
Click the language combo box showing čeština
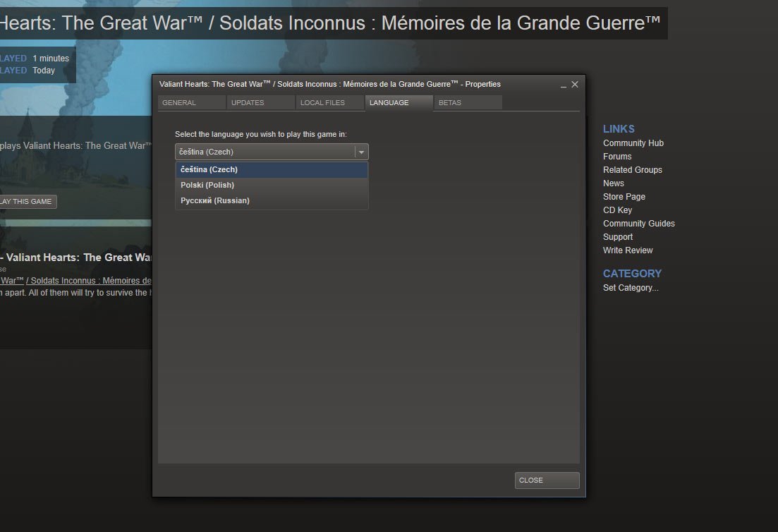[272, 152]
